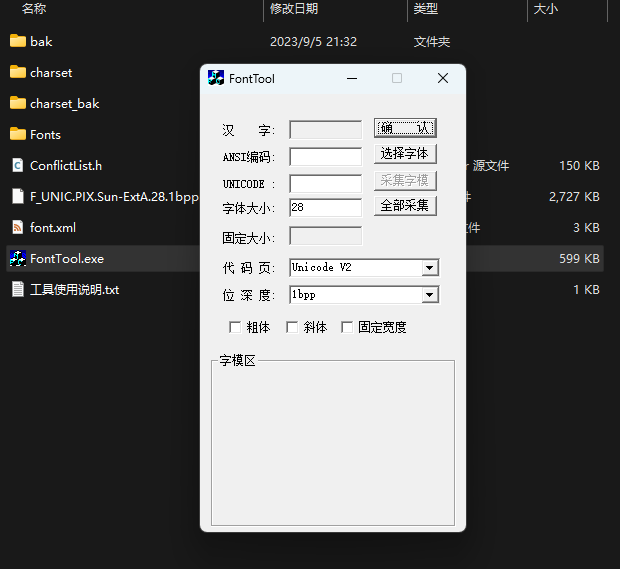Viewport: 620px width, 569px height.
Task: Click the 2,727 KB size cell
Action: click(574, 197)
